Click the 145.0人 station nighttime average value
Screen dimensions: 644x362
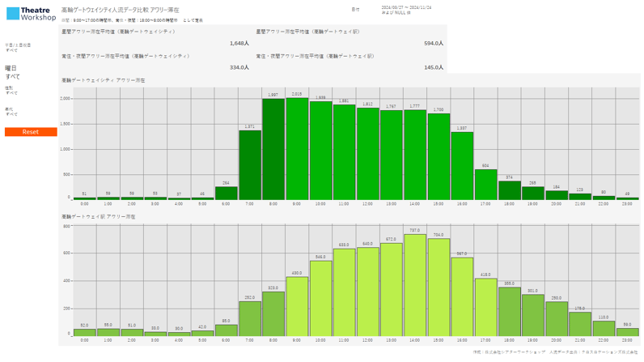(434, 67)
